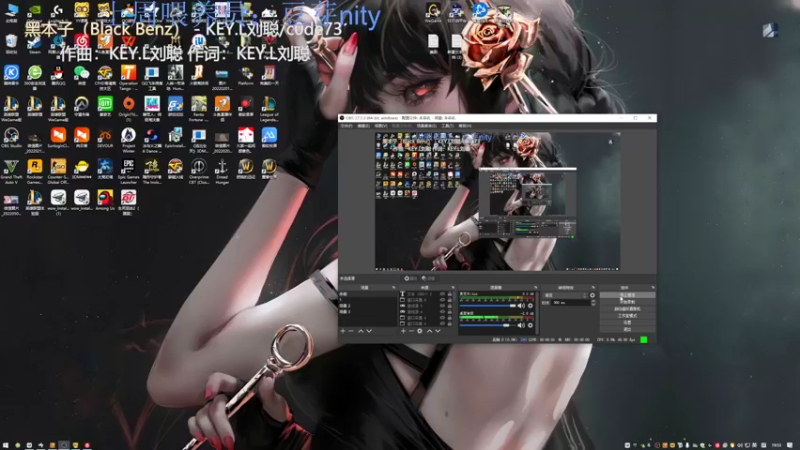The image size is (800, 450).
Task: Click the add source plus icon in OBS
Action: 403,331
